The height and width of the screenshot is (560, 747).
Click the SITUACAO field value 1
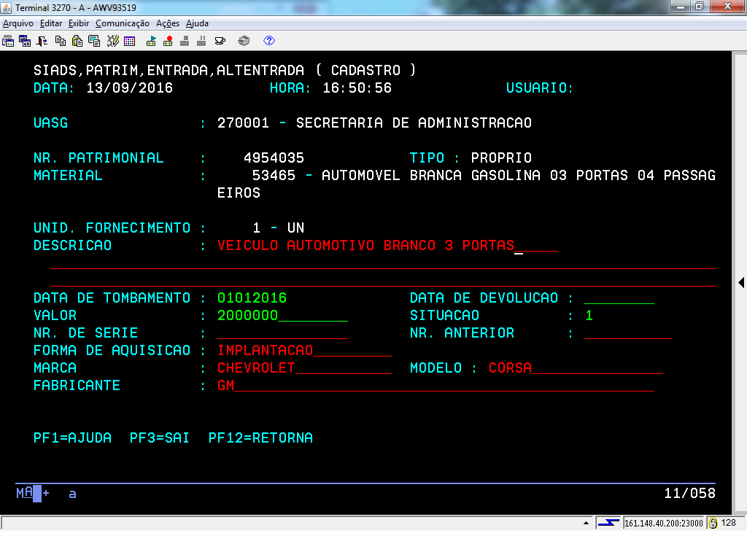pos(589,316)
